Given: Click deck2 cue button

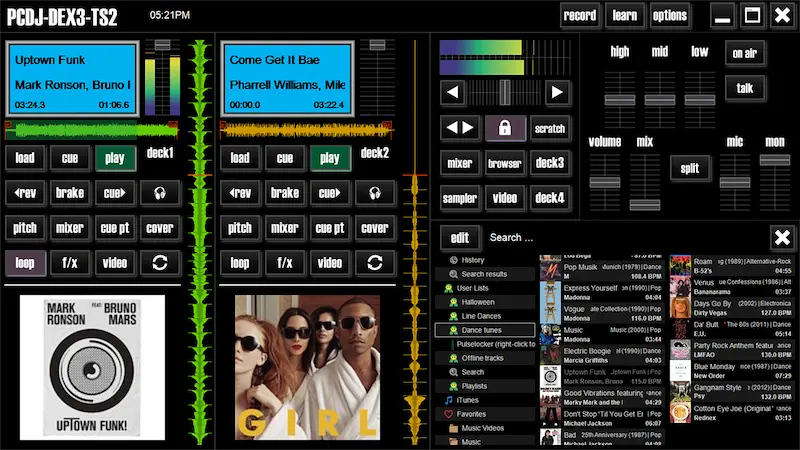Looking at the screenshot, I should tap(285, 158).
